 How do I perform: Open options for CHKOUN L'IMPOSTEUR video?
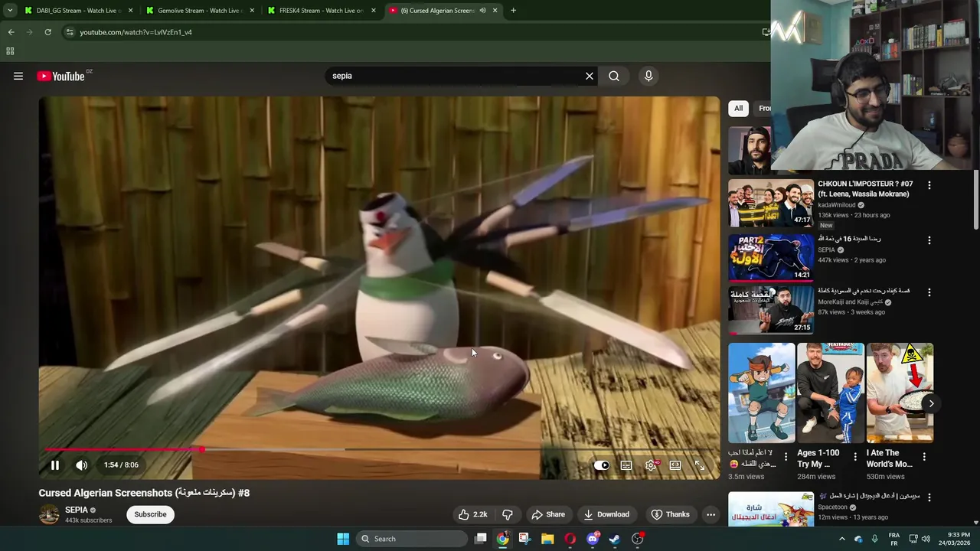tap(929, 185)
